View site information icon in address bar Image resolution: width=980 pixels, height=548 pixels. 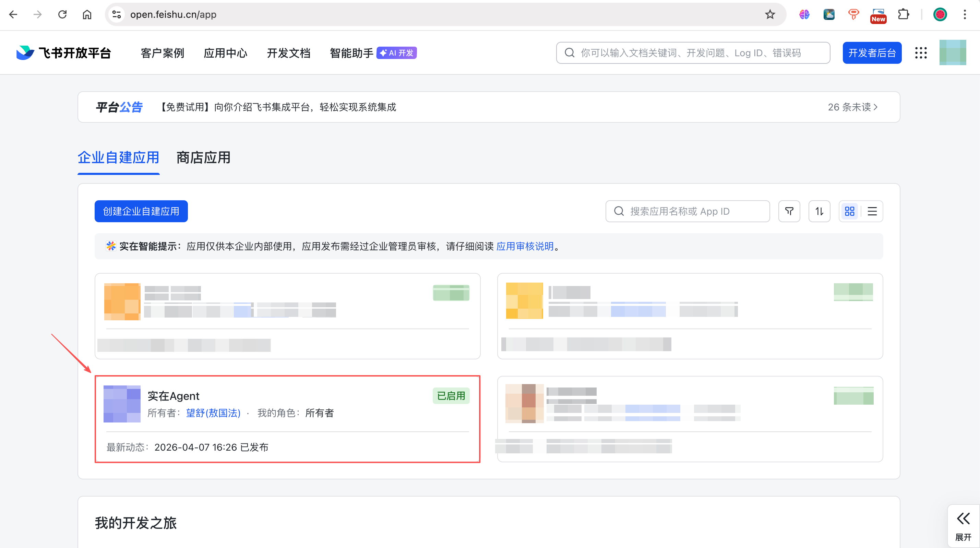click(x=116, y=14)
